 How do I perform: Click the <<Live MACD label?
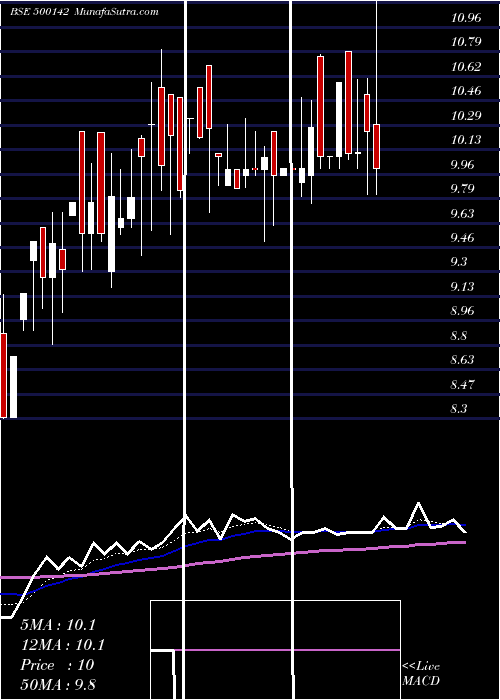421,673
